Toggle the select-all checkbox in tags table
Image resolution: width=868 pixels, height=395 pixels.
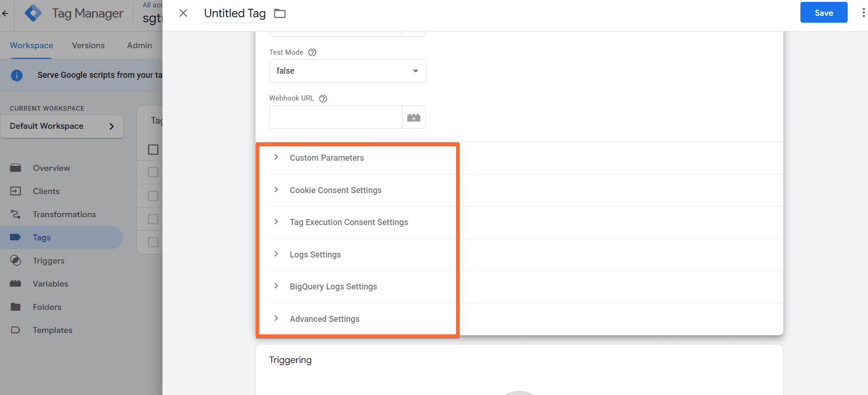pyautogui.click(x=153, y=150)
